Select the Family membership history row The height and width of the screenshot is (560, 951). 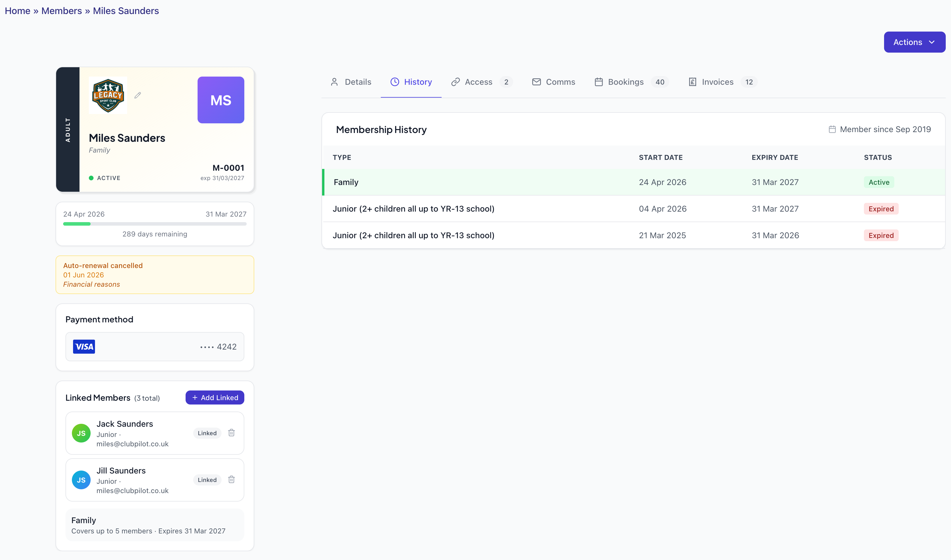[x=634, y=182]
